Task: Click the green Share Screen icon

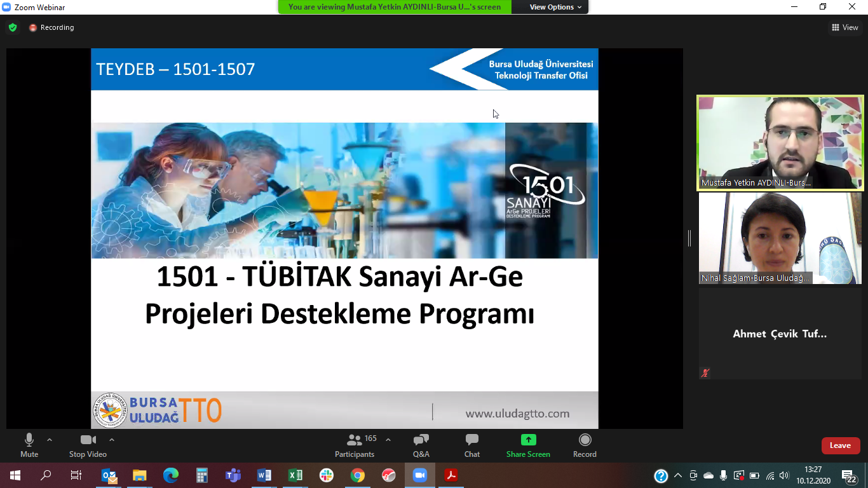Action: (x=528, y=440)
